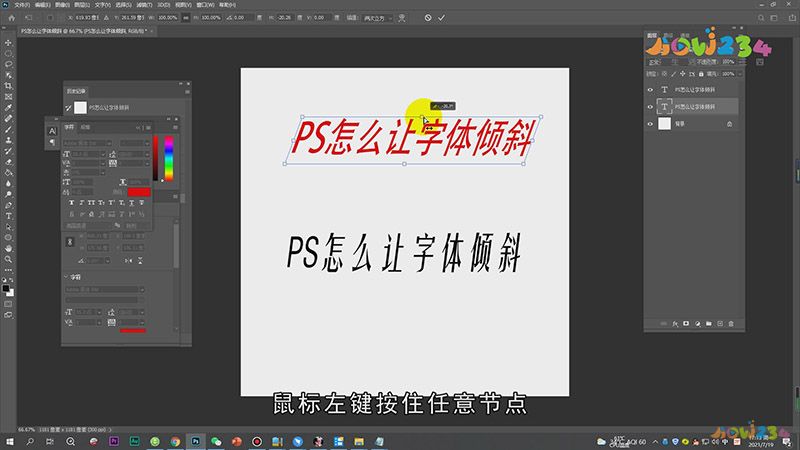800x450 pixels.
Task: Open the Character panel side icon
Action: tap(52, 131)
